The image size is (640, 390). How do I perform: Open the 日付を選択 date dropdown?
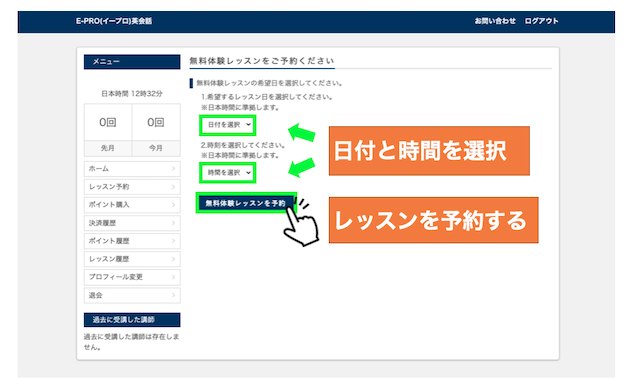pyautogui.click(x=228, y=125)
